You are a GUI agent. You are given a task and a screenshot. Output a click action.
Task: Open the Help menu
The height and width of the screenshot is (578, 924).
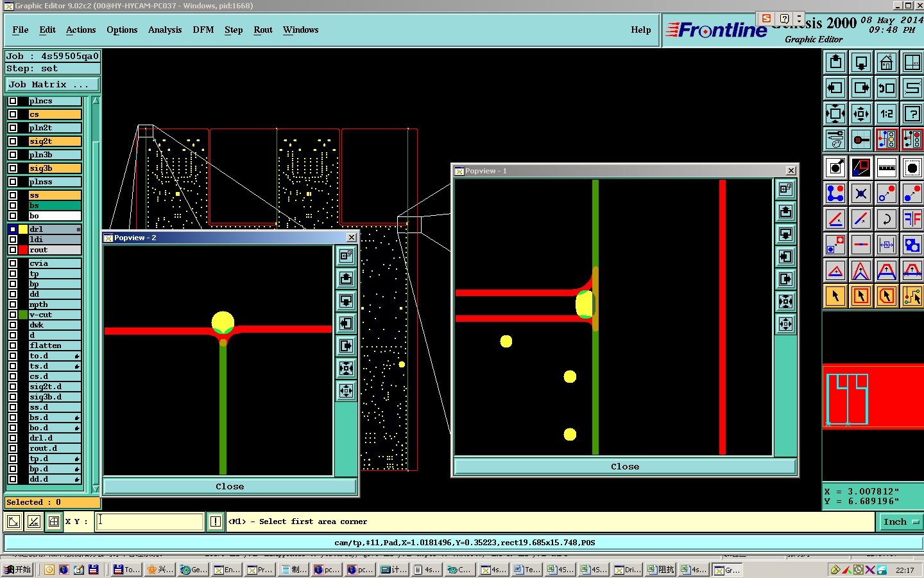(641, 30)
